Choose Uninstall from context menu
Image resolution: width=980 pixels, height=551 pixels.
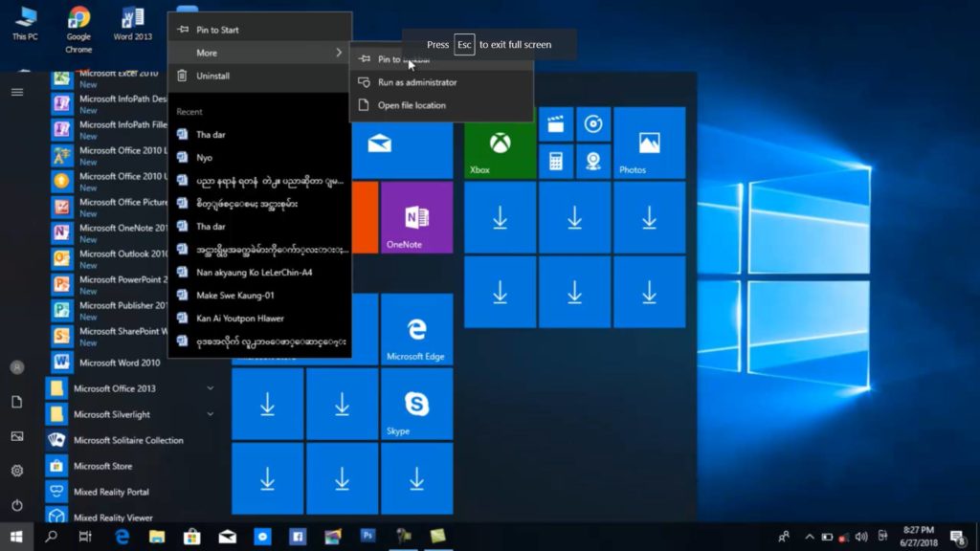259,76
